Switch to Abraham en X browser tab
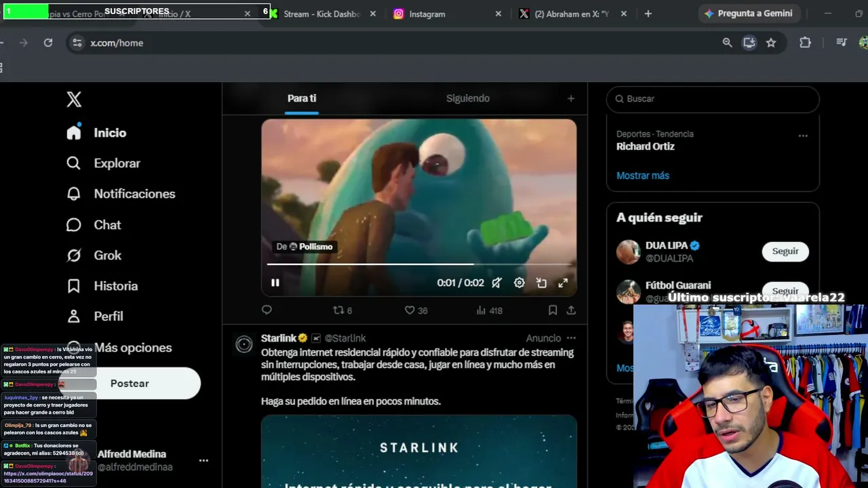The height and width of the screenshot is (488, 868). tap(574, 14)
